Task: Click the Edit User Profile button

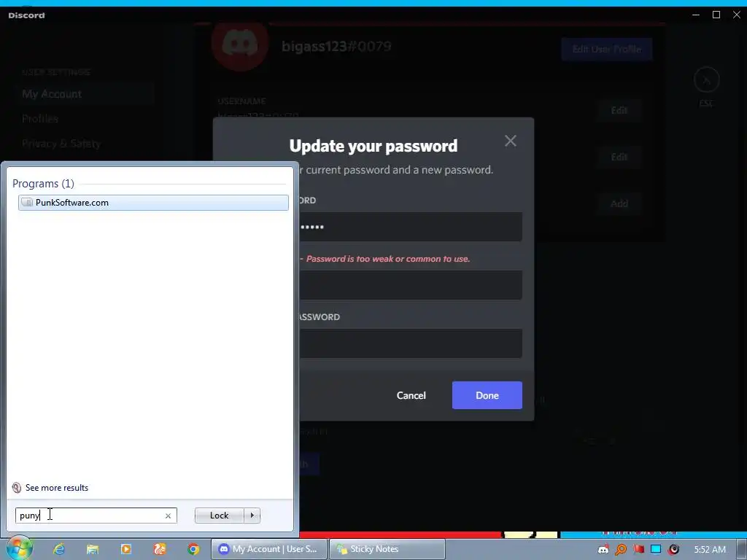Action: point(606,49)
